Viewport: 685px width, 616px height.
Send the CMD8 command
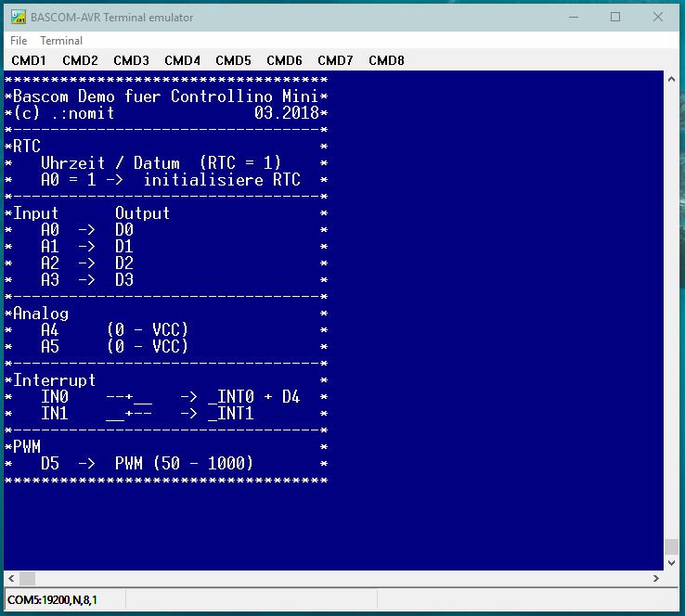(x=386, y=60)
